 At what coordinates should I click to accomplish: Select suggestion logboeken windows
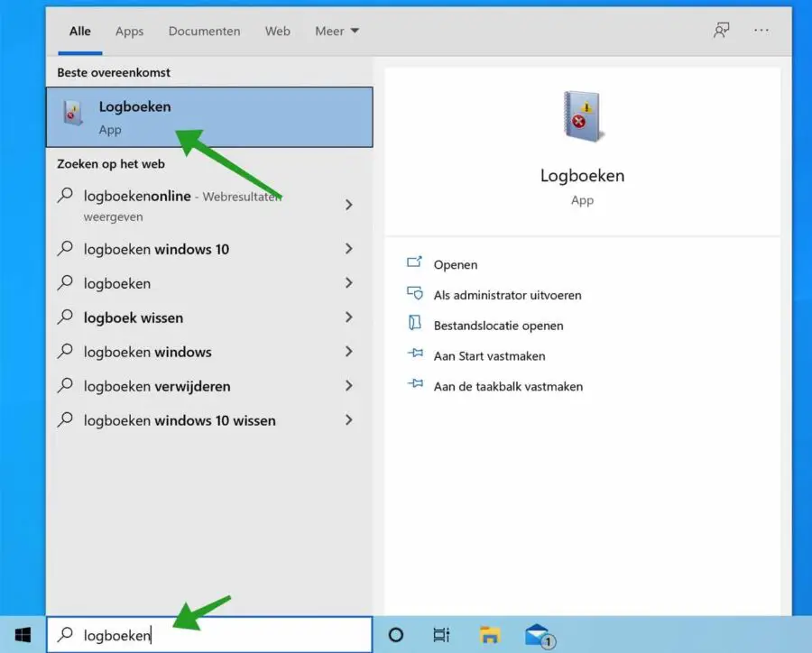click(x=208, y=352)
